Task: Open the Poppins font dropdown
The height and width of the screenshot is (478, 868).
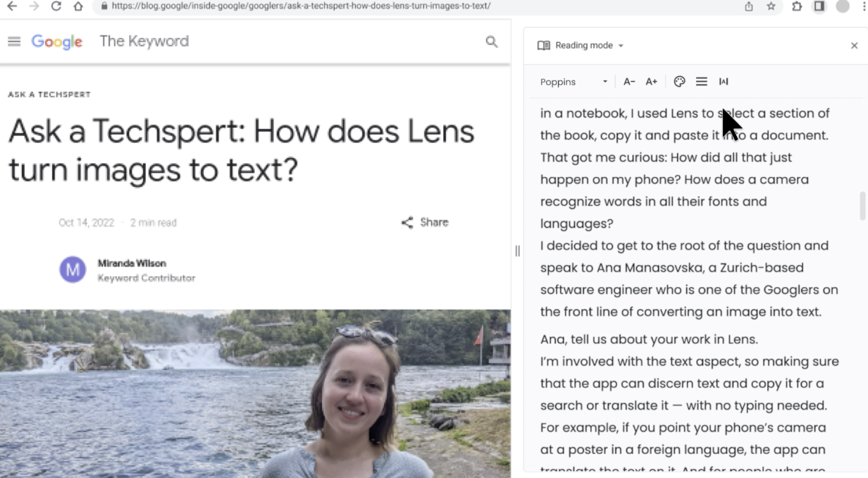Action: tap(573, 82)
